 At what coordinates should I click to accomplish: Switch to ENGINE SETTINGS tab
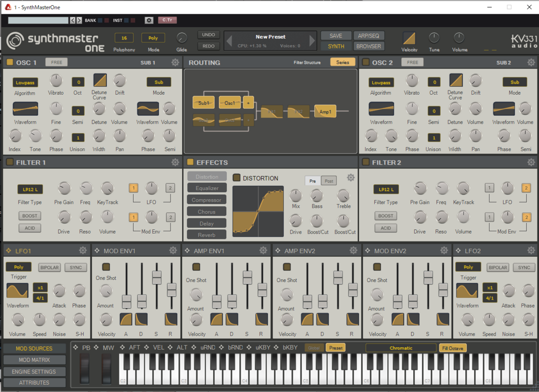[34, 371]
